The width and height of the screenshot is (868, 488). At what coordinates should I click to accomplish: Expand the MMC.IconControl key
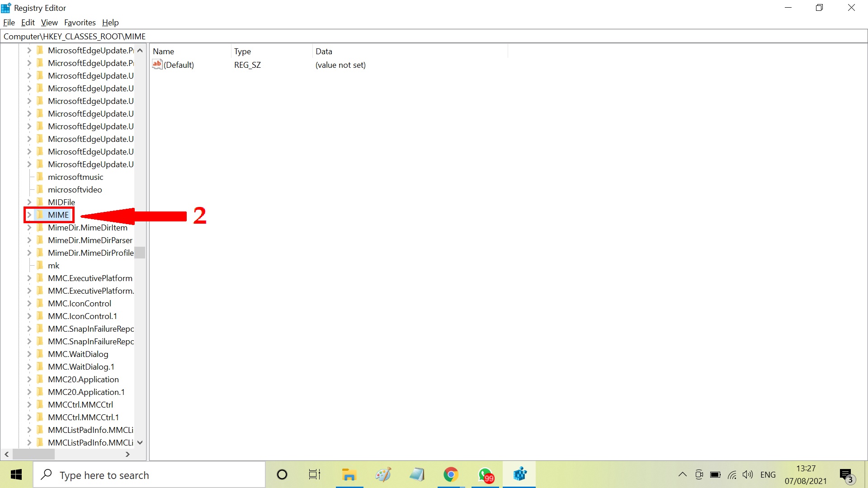tap(29, 303)
